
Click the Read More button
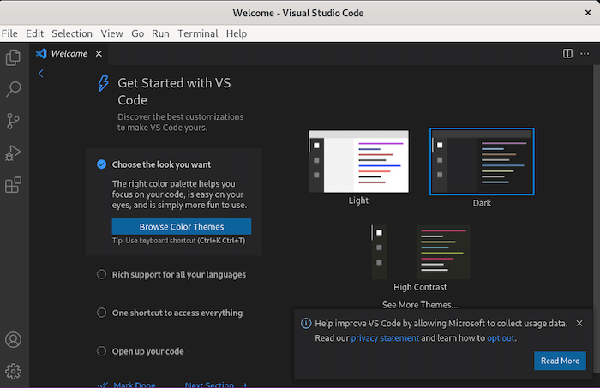coord(560,360)
